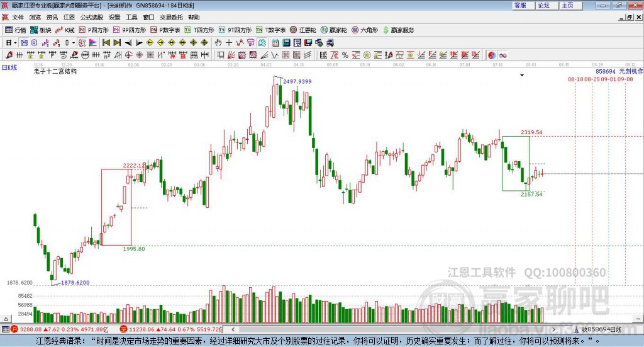Click the black right arrow icon
644x347 pixels.
[139, 43]
